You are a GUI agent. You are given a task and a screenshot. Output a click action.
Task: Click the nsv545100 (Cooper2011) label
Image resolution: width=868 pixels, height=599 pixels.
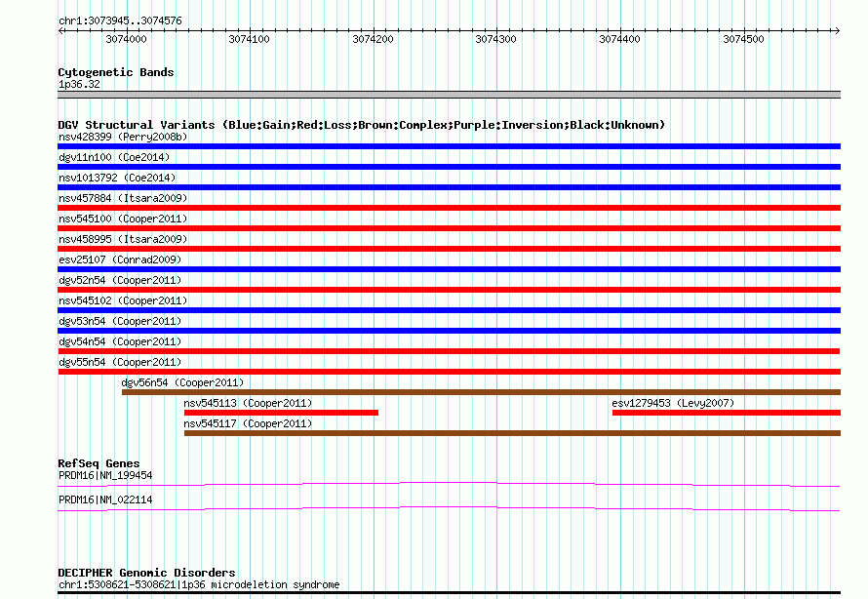[123, 219]
